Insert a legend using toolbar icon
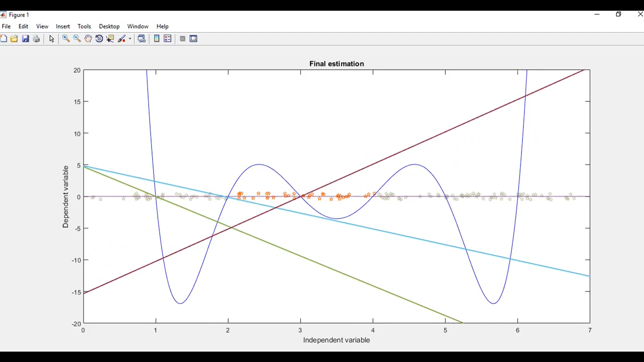This screenshot has height=362, width=644. click(x=168, y=39)
